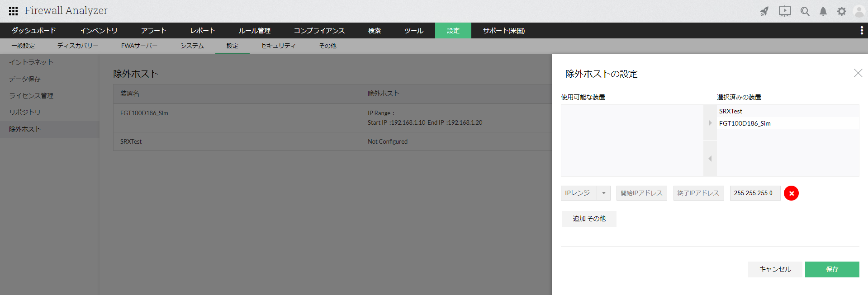The width and height of the screenshot is (868, 295).
Task: Move device back with left arrow
Action: coord(710,159)
